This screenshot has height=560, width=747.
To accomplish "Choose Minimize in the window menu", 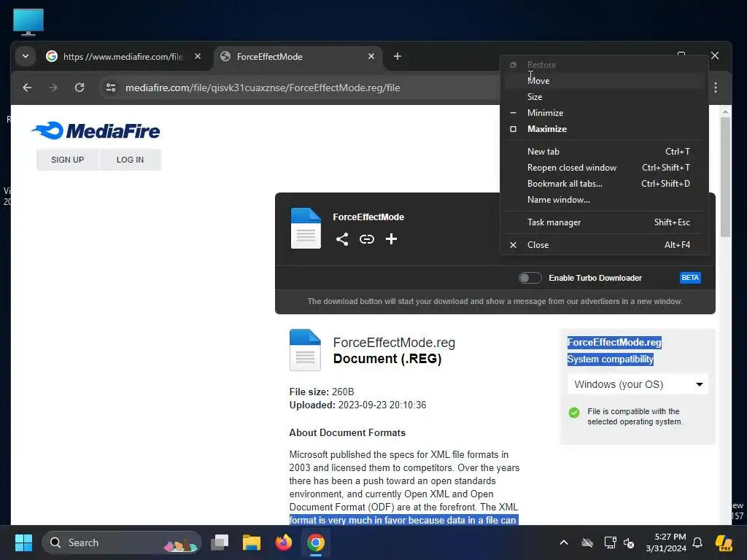I will pyautogui.click(x=604, y=113).
